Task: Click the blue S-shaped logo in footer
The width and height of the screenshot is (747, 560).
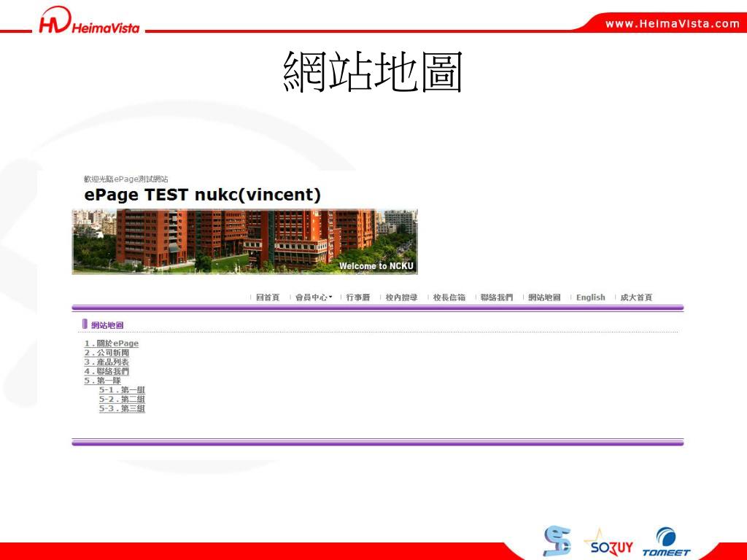Action: click(557, 540)
